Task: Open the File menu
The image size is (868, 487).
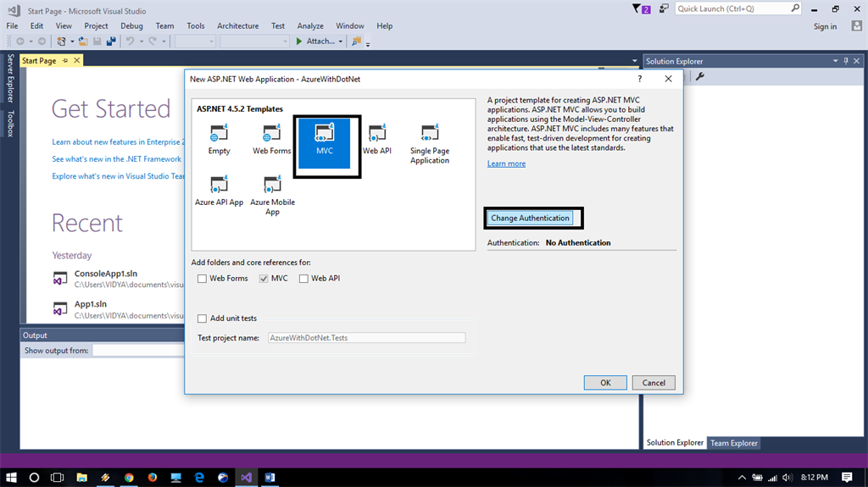Action: pyautogui.click(x=12, y=26)
